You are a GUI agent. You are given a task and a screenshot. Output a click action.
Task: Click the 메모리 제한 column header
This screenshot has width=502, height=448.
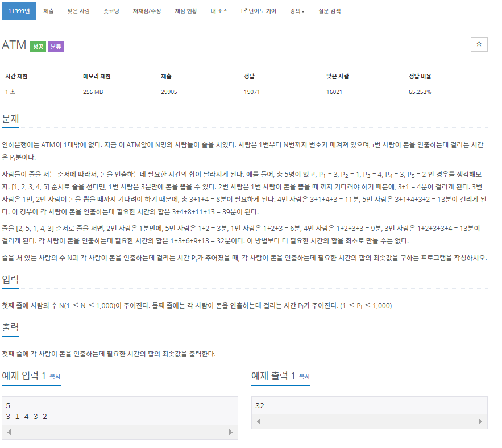coord(97,76)
